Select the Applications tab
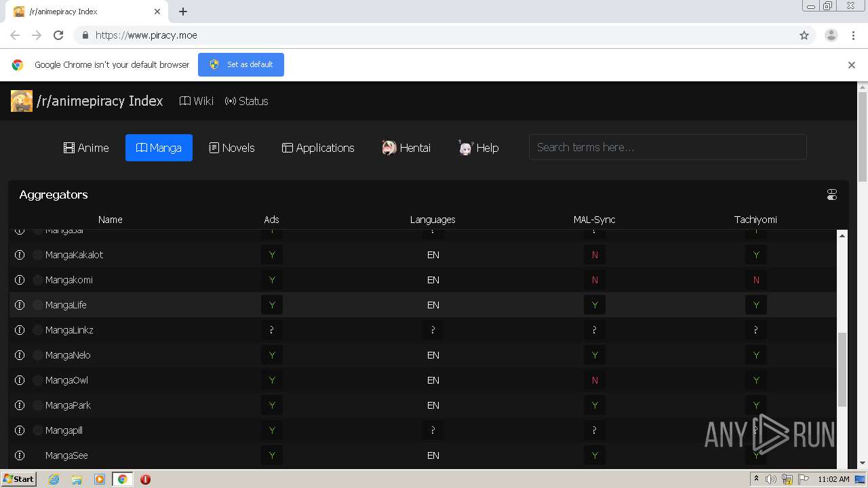Screen dimensions: 868x488 318,148
